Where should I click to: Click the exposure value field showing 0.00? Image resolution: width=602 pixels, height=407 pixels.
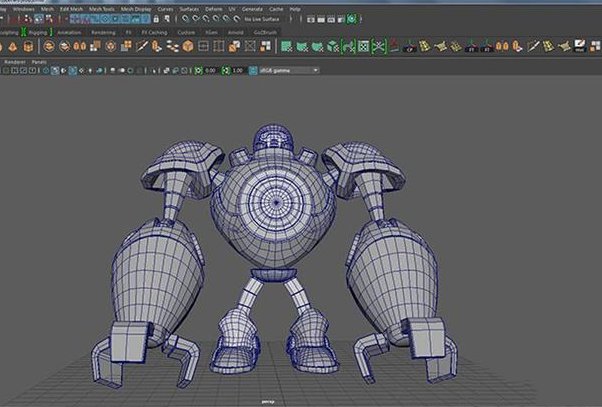(211, 70)
